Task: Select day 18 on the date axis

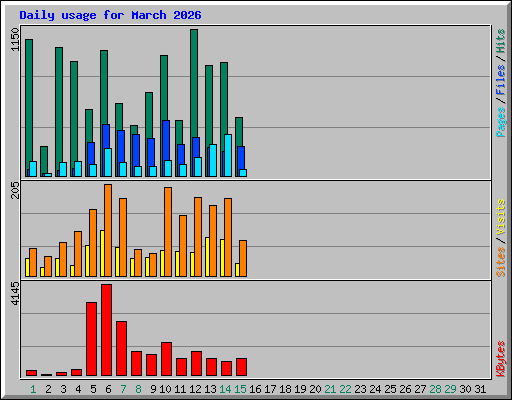Action: click(285, 389)
